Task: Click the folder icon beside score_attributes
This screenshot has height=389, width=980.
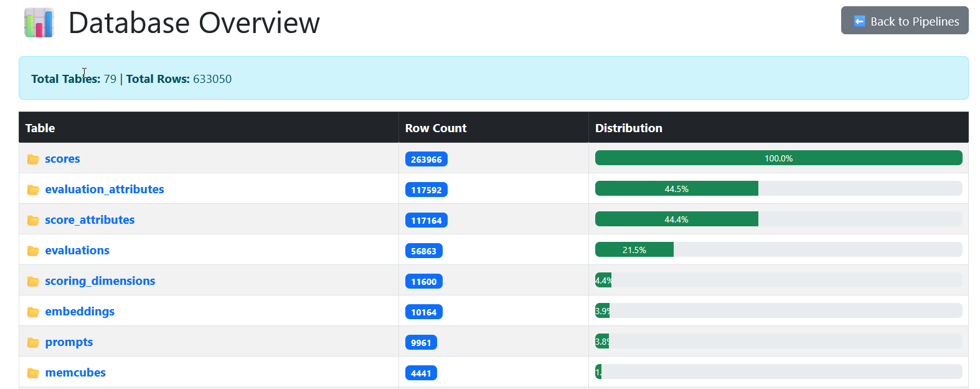Action: pos(33,221)
